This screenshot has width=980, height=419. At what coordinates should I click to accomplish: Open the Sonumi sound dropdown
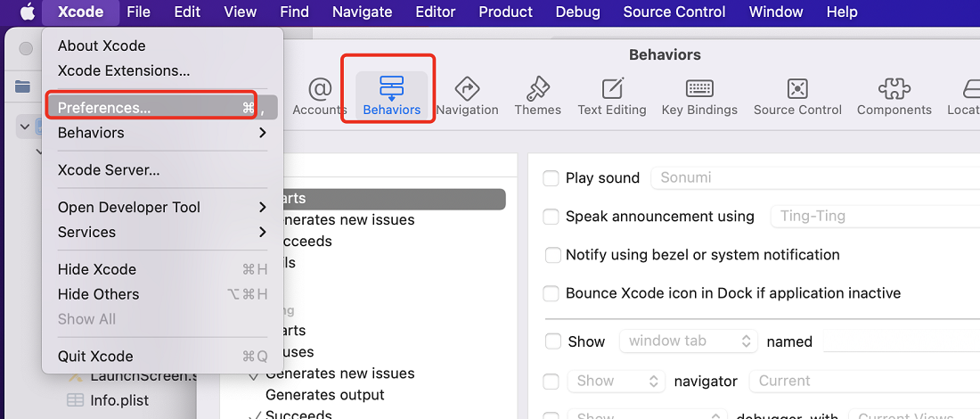tap(815, 177)
